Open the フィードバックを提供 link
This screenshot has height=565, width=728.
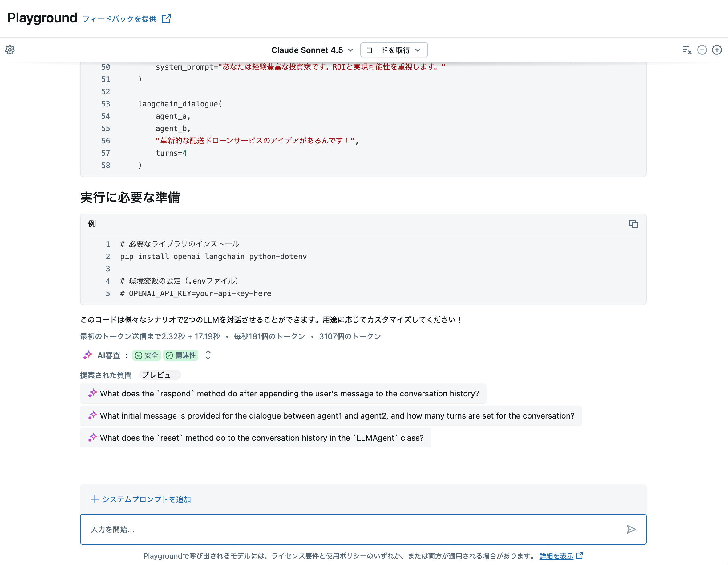[x=120, y=19]
